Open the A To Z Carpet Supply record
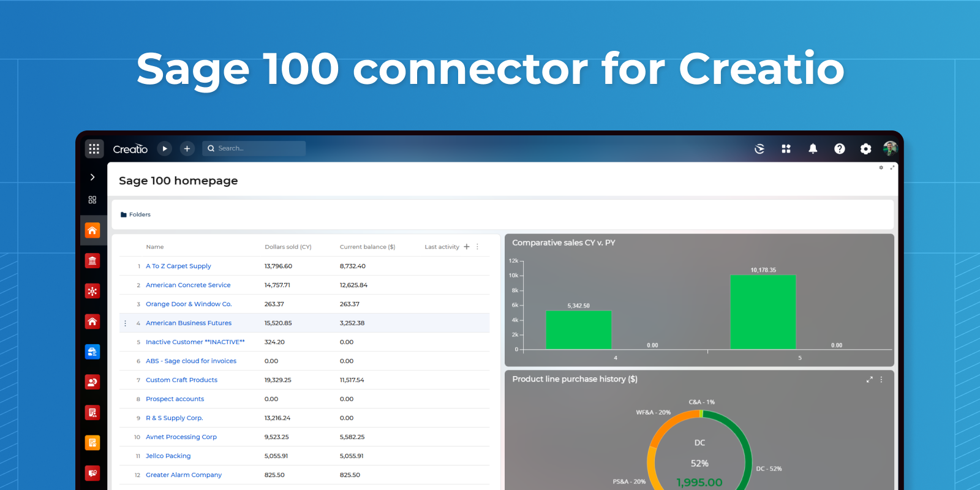This screenshot has height=490, width=980. [178, 266]
